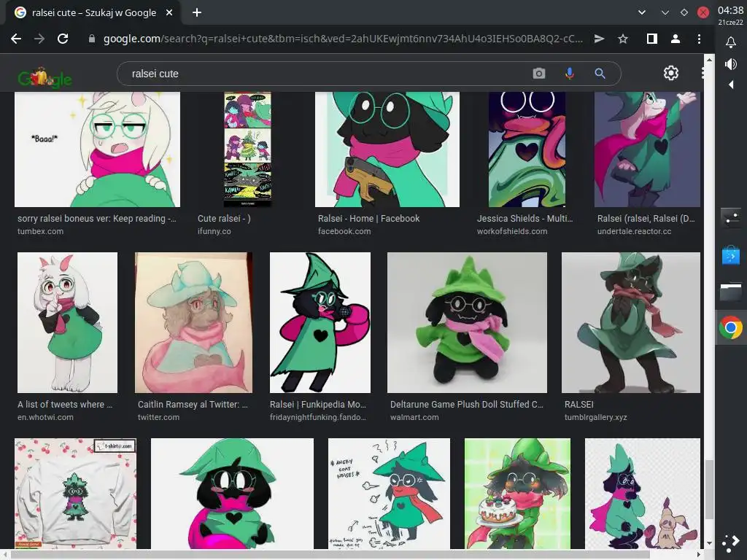
Task: Open Ralsei with Mimikyu thumbnail
Action: (x=643, y=494)
